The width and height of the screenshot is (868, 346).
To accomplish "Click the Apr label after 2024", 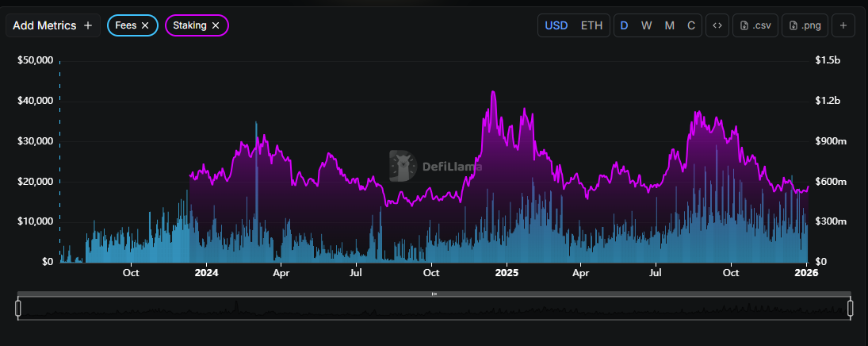I will pos(281,273).
